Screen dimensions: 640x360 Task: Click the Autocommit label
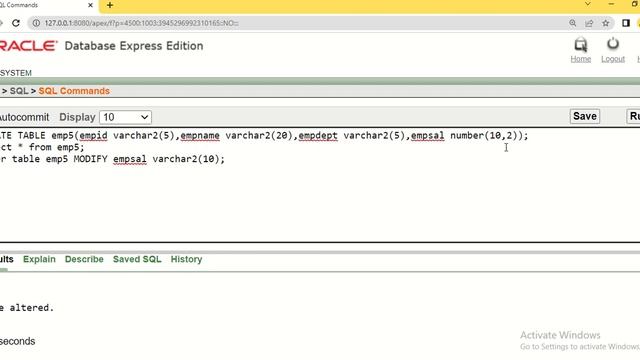click(24, 118)
